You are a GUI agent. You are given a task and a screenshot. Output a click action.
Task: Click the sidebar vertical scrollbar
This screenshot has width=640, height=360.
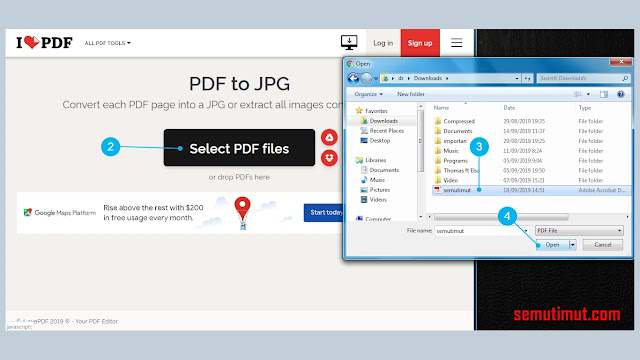[421, 141]
